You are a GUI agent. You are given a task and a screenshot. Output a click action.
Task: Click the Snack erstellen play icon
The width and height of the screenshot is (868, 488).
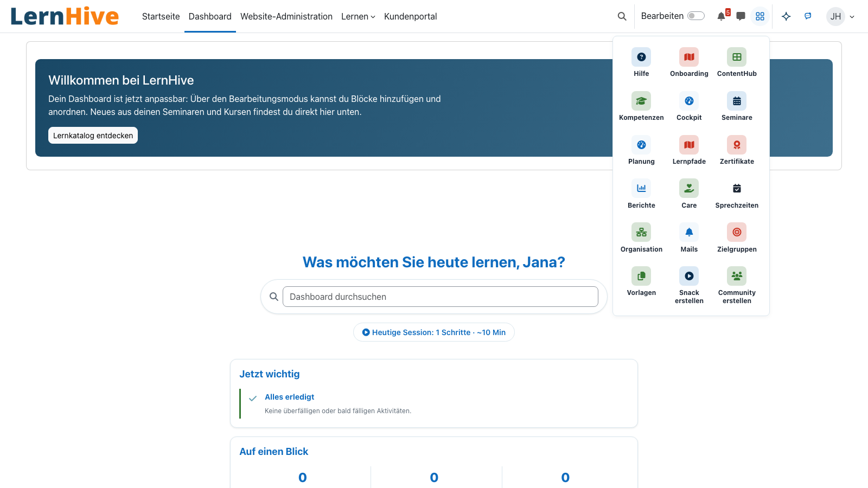689,276
